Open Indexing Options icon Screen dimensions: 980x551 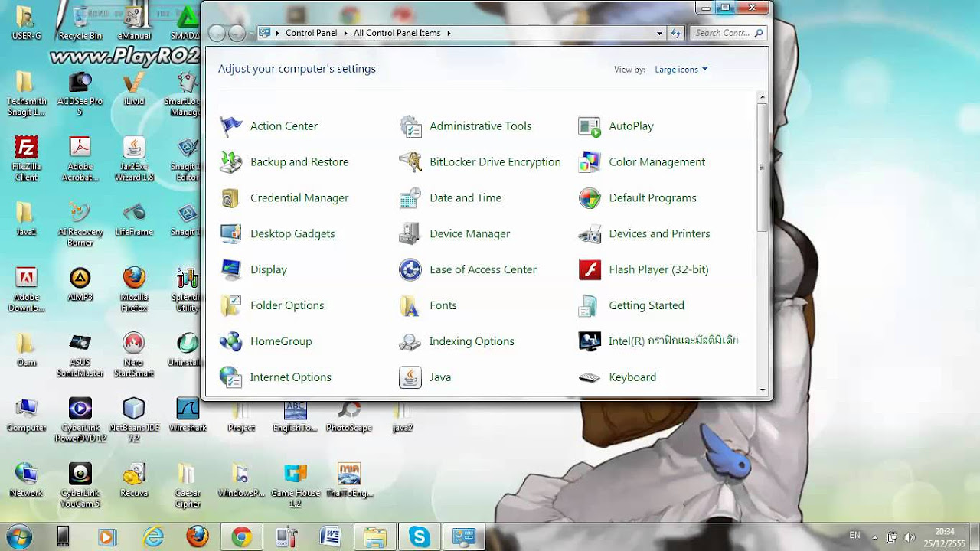[410, 341]
